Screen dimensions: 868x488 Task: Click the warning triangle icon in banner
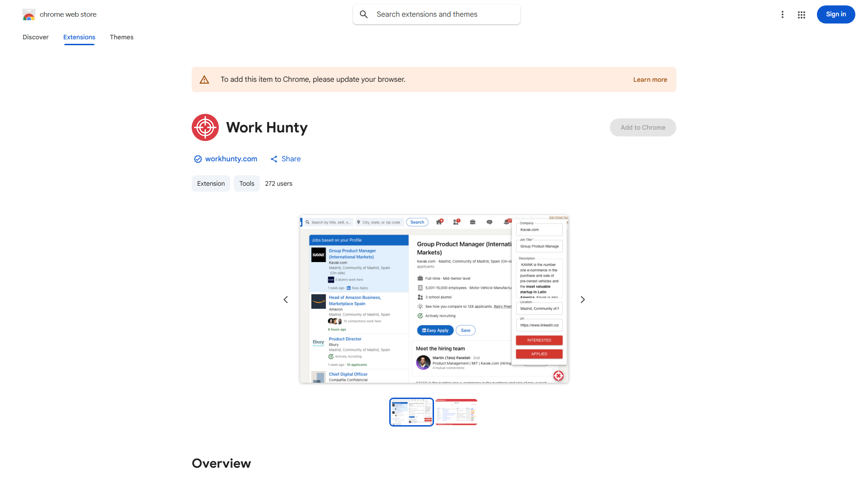tap(204, 80)
